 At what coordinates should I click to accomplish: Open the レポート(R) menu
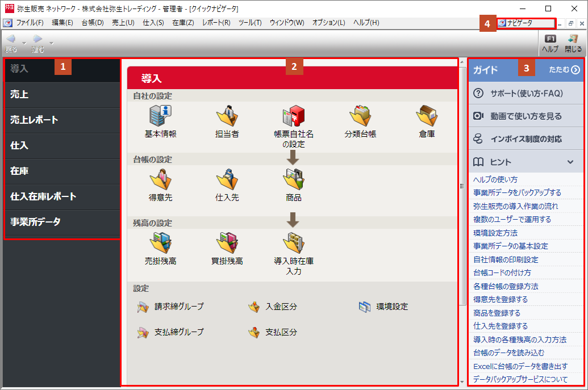click(x=216, y=23)
